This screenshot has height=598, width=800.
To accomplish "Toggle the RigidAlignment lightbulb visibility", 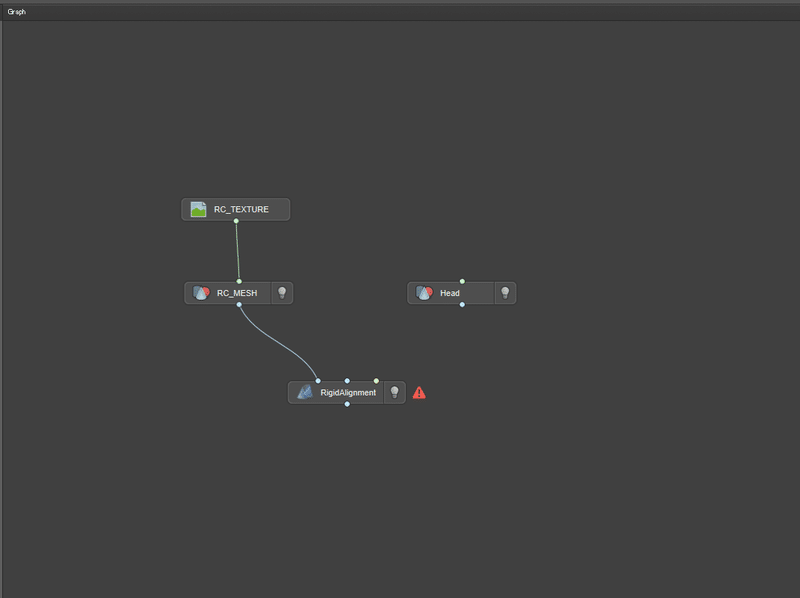I will (394, 392).
